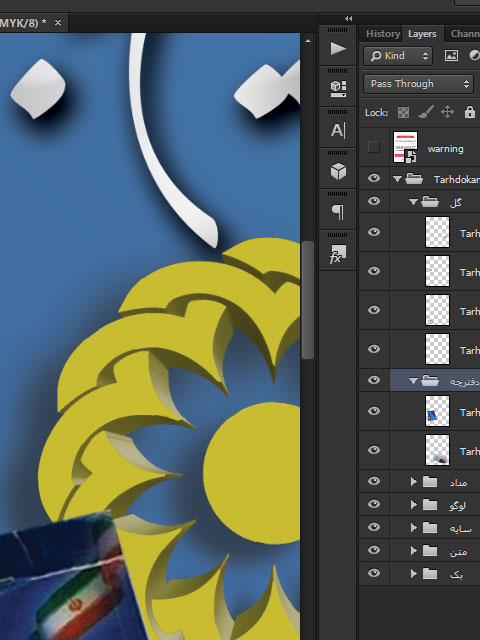
Task: Select the گل group name
Action: [x=456, y=202]
